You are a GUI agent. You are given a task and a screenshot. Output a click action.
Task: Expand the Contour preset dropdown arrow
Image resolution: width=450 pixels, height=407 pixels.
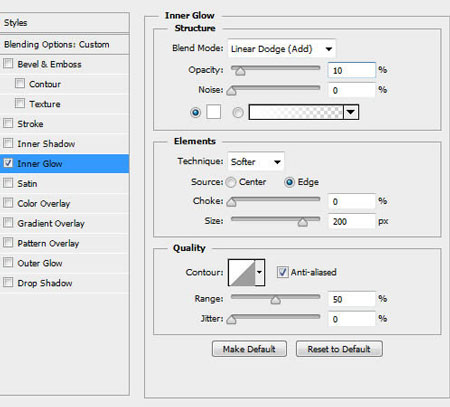click(260, 272)
